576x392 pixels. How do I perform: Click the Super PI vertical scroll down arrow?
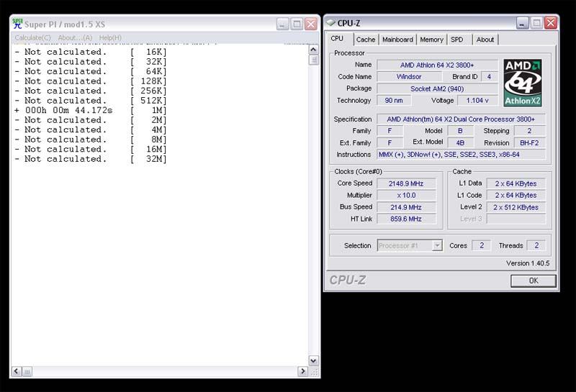(x=313, y=361)
